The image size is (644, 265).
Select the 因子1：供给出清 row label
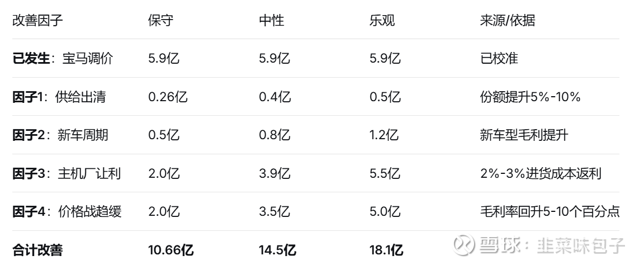pos(59,97)
